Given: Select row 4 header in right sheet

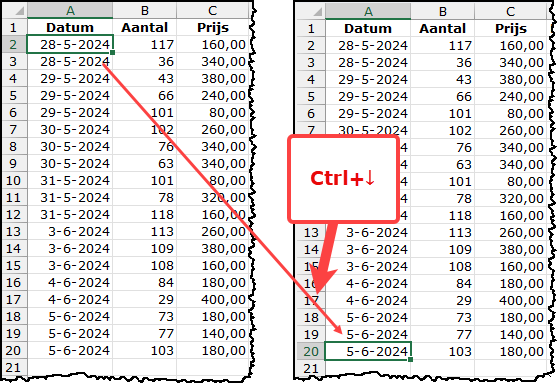Looking at the screenshot, I should [x=311, y=79].
